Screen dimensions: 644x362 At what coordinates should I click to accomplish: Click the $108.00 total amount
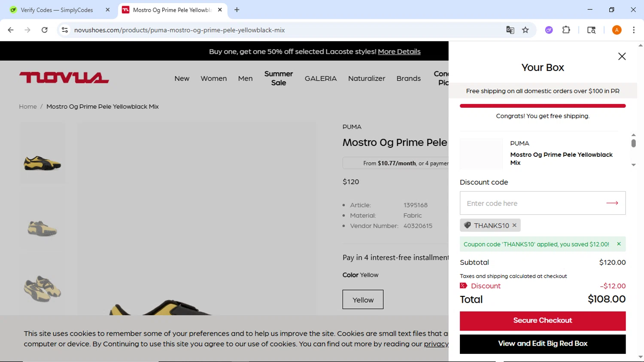607,299
